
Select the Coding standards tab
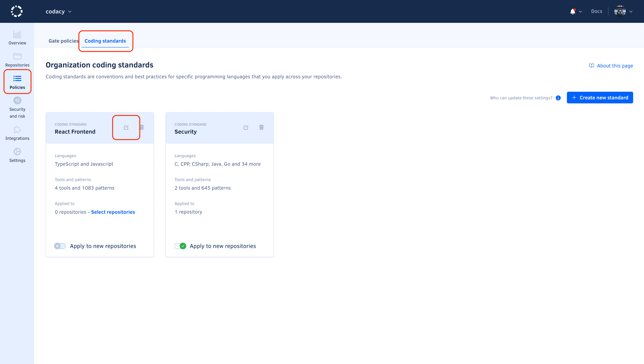click(105, 41)
